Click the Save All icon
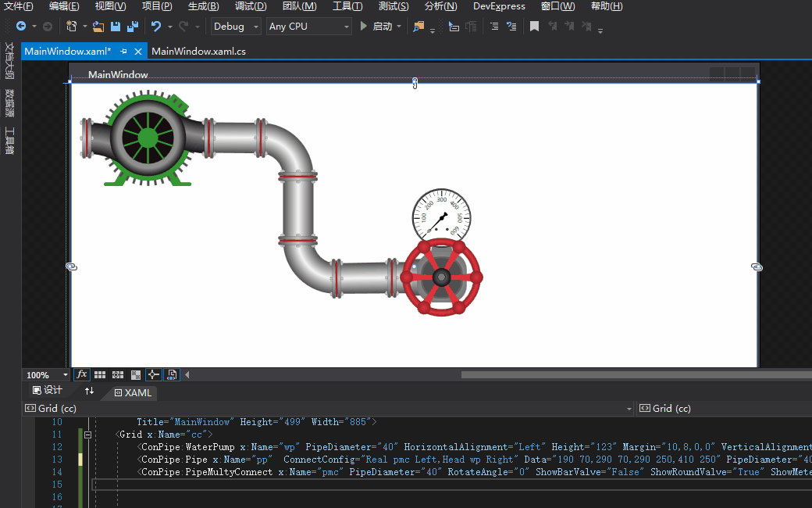Viewport: 812px width, 508px height. 132,27
